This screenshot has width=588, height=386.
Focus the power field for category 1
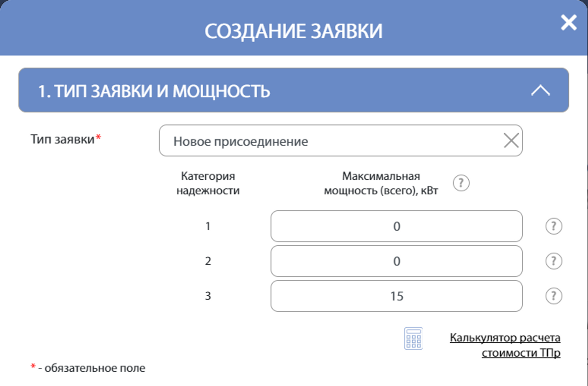coord(397,226)
